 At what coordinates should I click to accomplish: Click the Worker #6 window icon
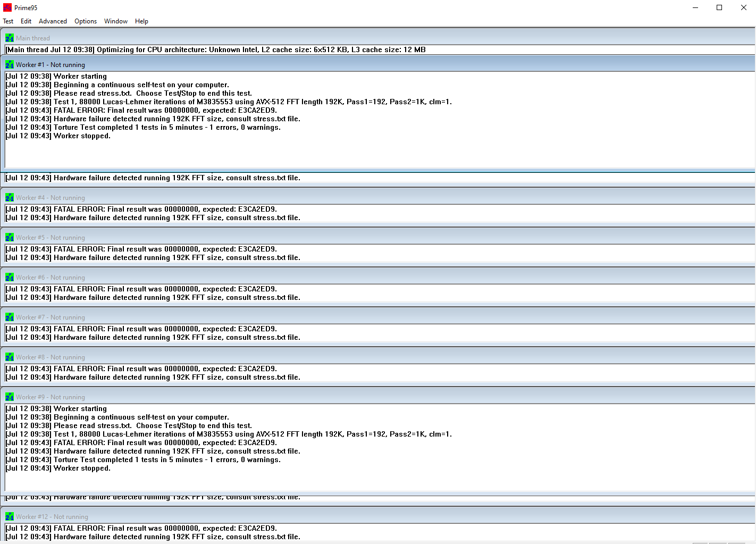click(x=10, y=277)
